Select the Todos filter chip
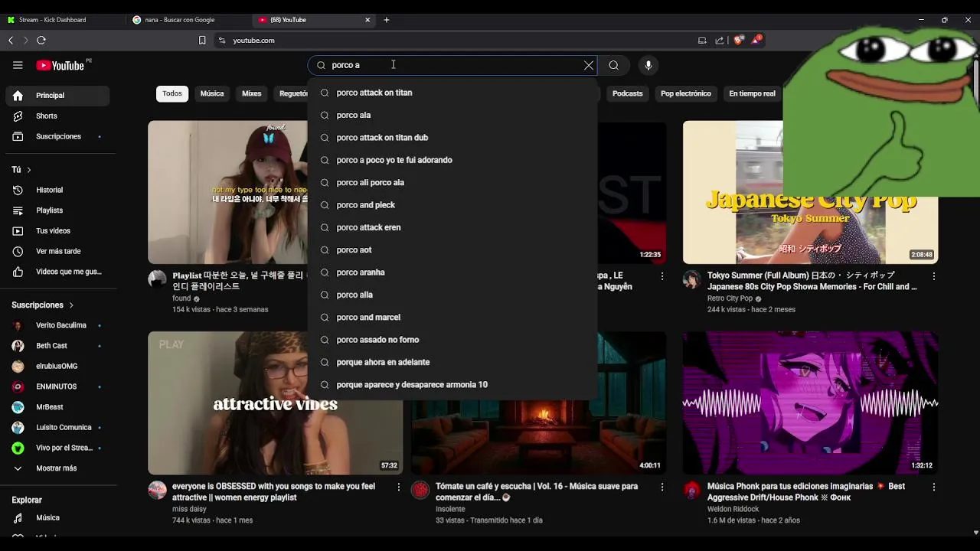980x551 pixels. 172,93
